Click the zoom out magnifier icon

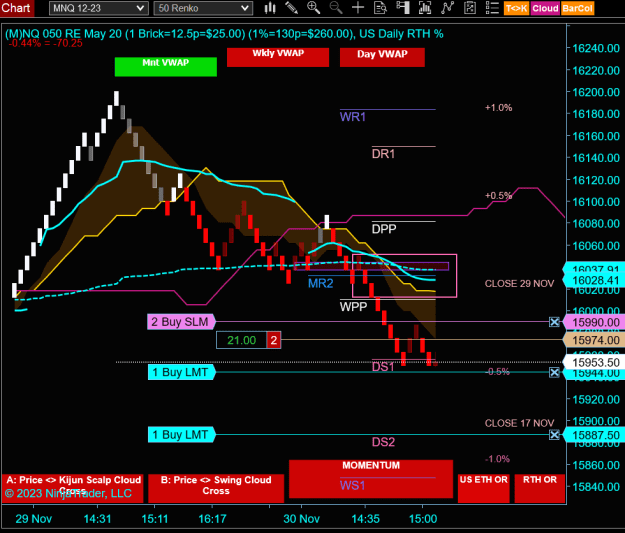coord(336,8)
